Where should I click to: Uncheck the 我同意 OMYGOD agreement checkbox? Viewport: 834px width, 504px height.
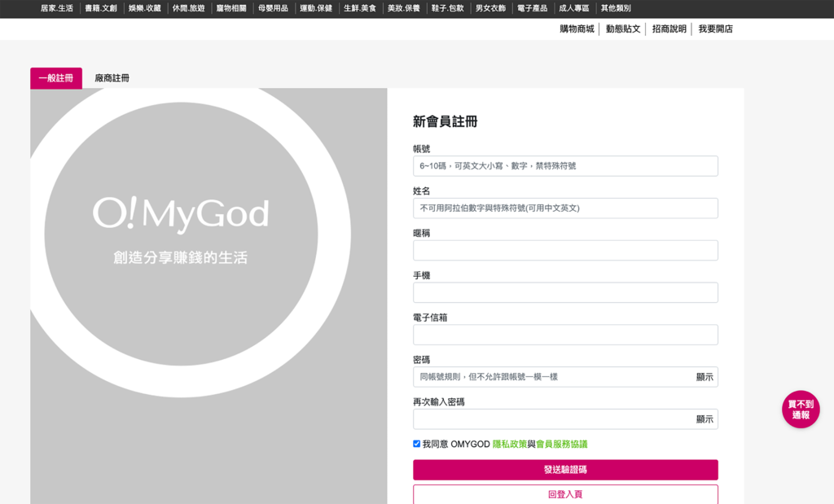416,444
